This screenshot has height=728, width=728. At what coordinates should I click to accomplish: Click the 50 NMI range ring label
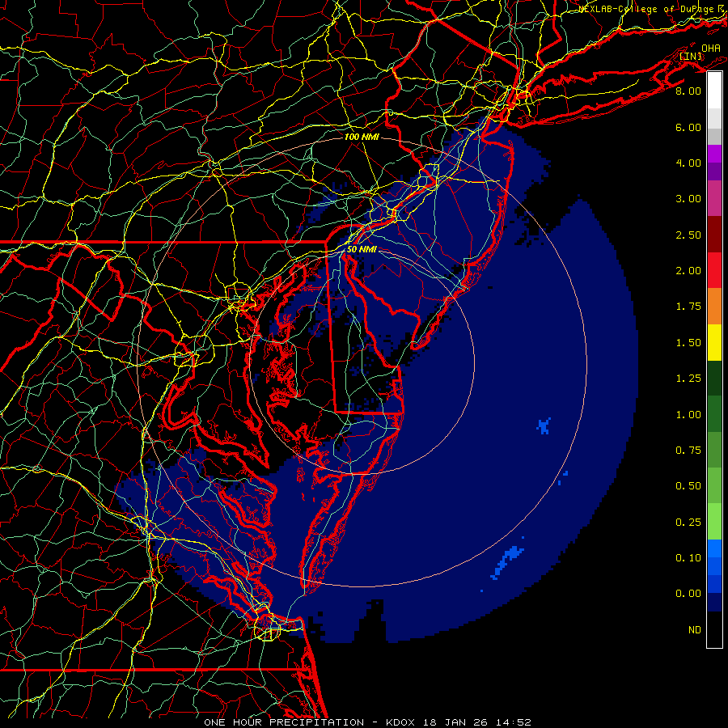pos(362,249)
